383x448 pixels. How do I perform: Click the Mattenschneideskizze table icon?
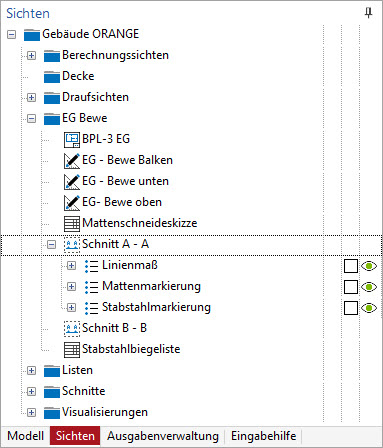tap(72, 223)
